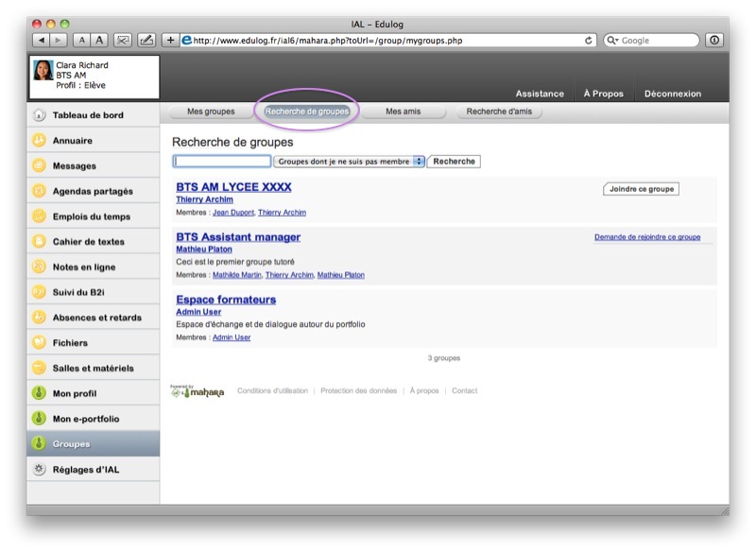Expand the group membership filter dropdown

coord(419,162)
